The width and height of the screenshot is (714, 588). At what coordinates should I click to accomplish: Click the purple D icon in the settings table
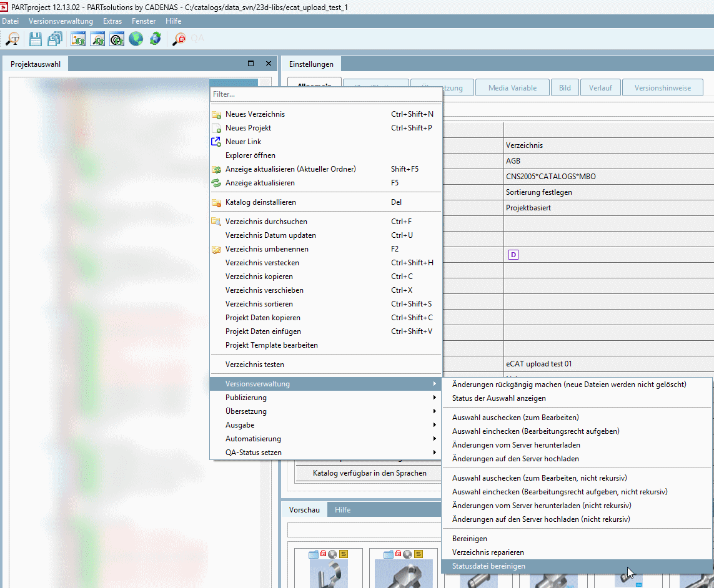(513, 255)
